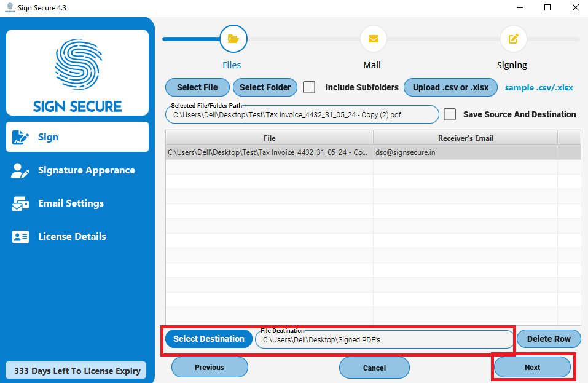Minimize the Sign Secure window
The image size is (588, 383).
click(520, 7)
